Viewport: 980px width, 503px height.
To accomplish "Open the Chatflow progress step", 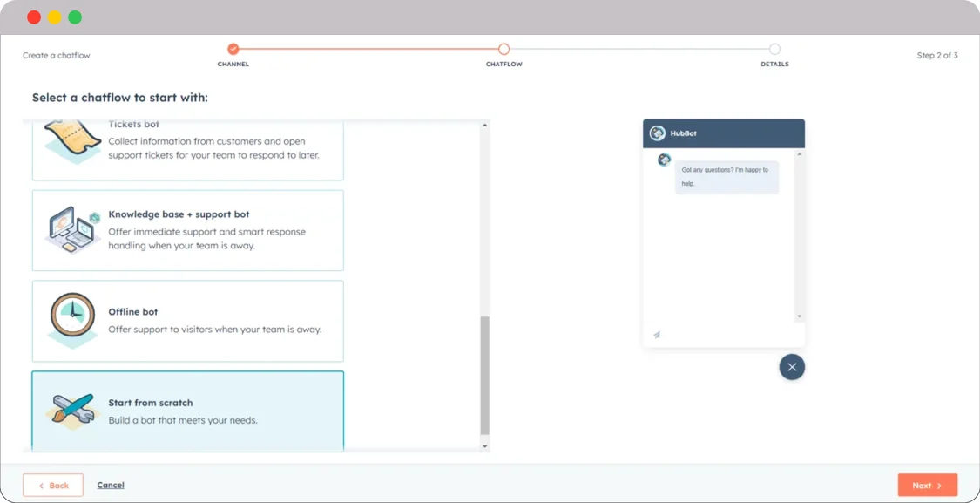I will point(504,51).
